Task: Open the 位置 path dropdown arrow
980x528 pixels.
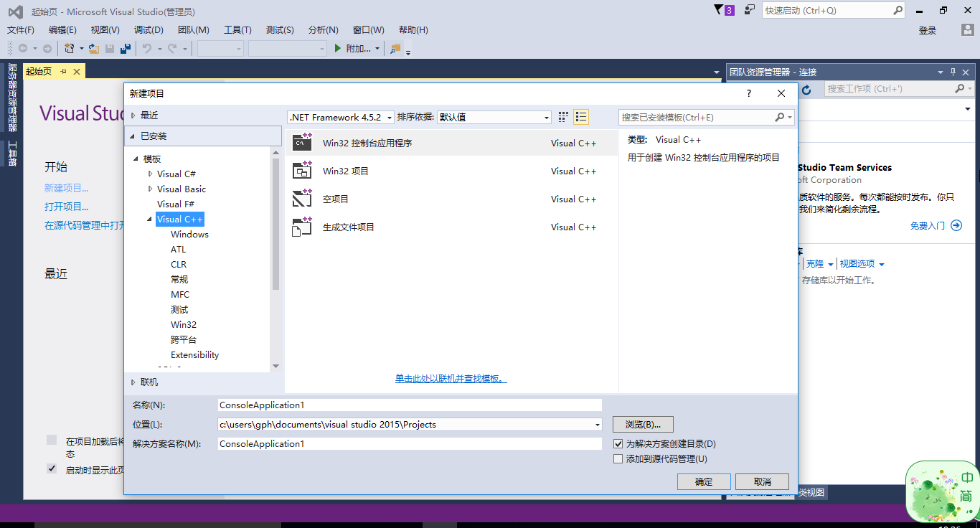Action: [598, 425]
